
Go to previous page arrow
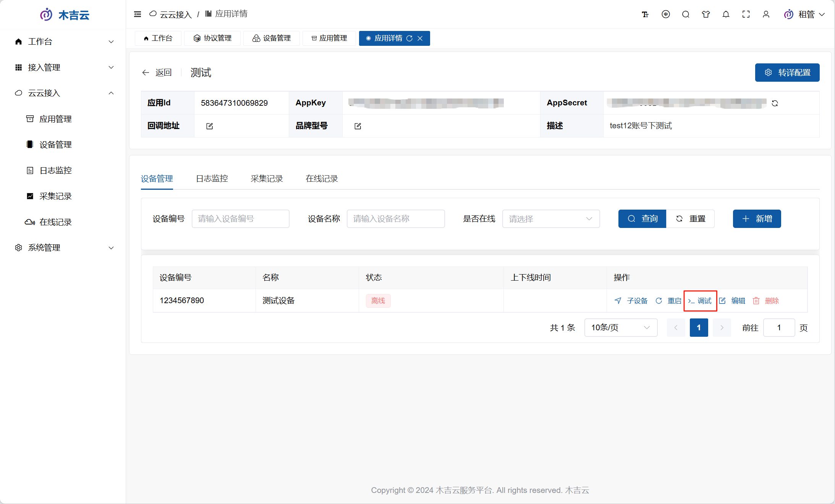(x=676, y=328)
